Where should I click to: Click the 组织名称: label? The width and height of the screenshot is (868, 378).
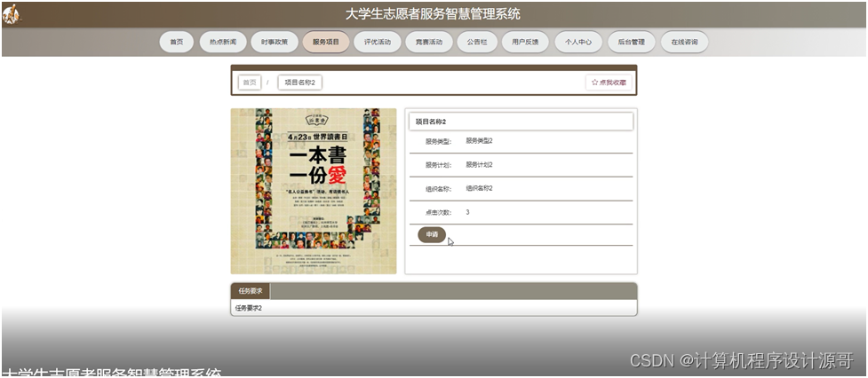pos(438,189)
